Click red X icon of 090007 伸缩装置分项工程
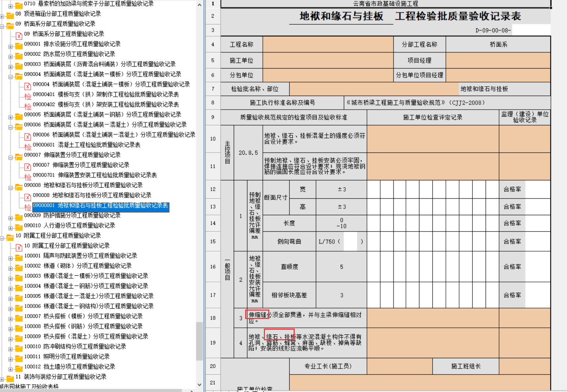This screenshot has height=392, width=567. point(28,167)
